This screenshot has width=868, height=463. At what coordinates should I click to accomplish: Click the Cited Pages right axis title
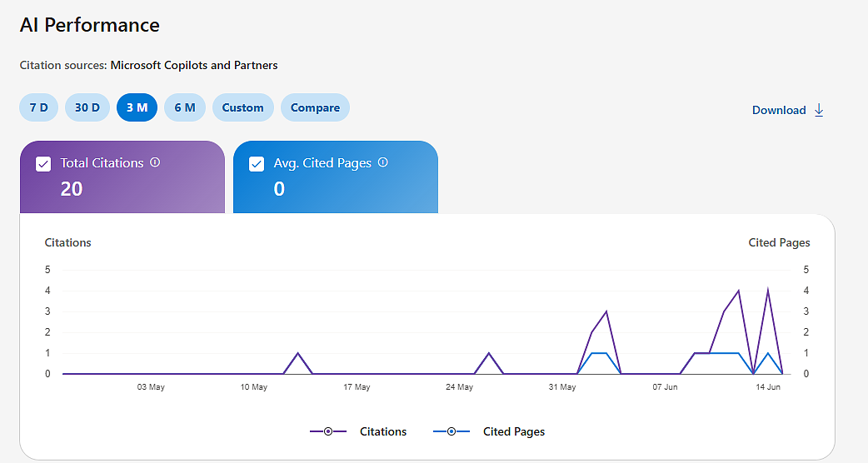[x=779, y=242]
